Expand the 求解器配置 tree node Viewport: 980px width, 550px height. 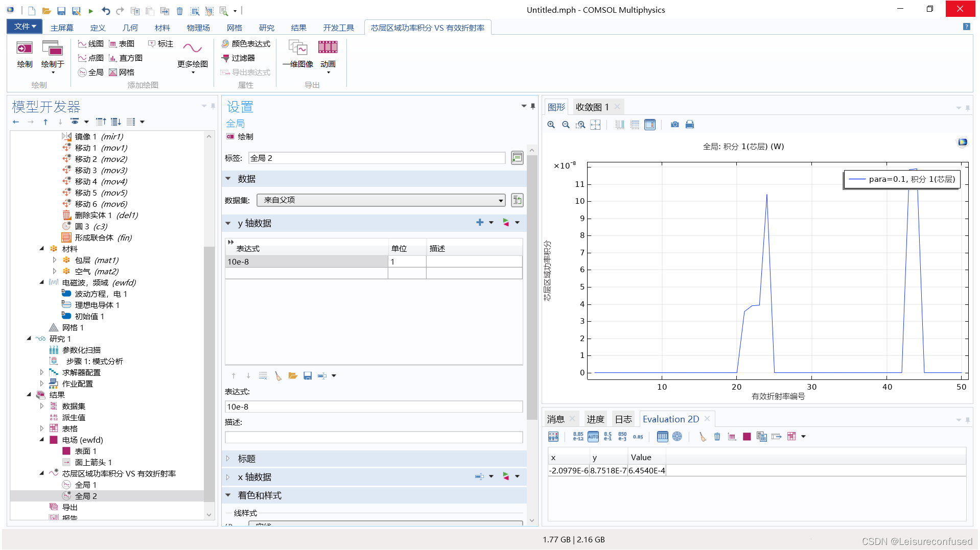pyautogui.click(x=42, y=373)
